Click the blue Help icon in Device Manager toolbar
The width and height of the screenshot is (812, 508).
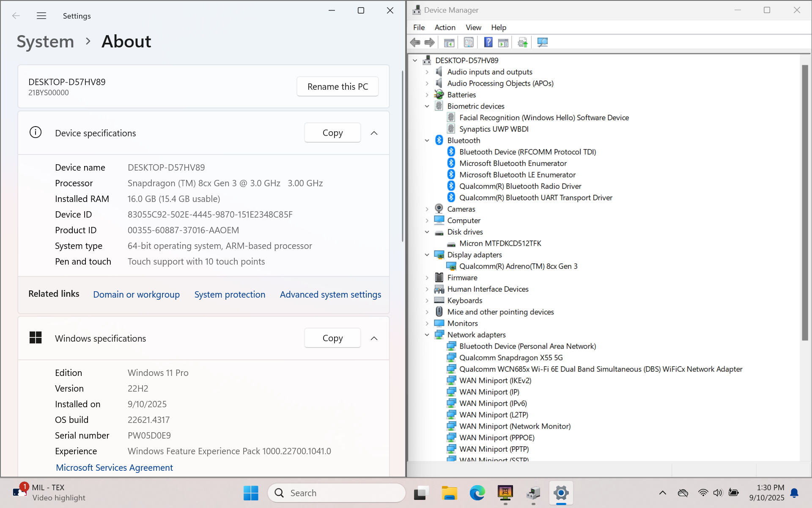tap(488, 42)
